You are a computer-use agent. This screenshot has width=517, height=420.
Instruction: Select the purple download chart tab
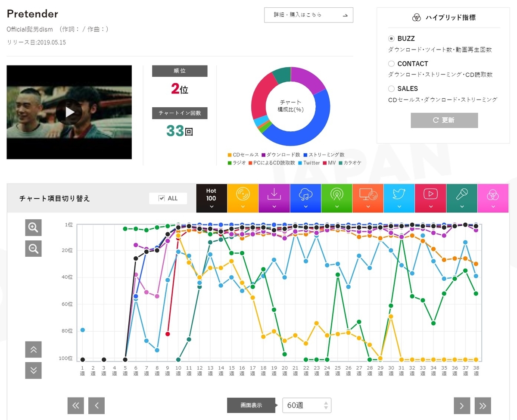click(x=274, y=198)
